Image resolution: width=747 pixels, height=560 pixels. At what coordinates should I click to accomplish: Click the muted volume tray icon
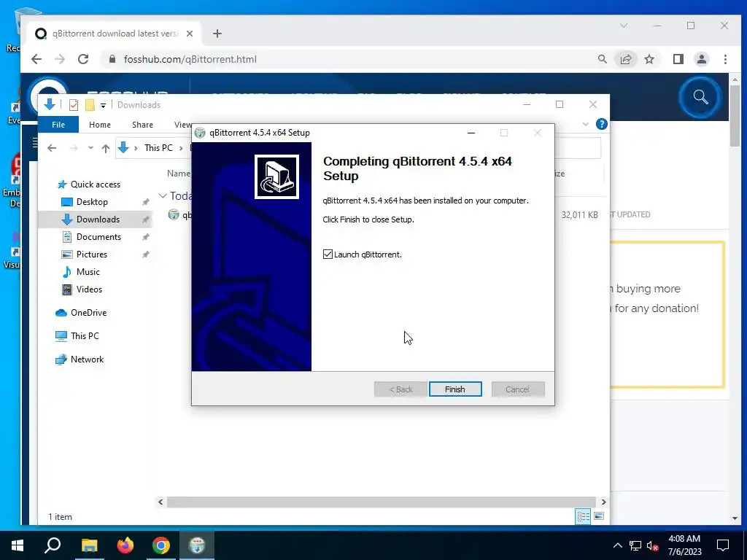652,545
